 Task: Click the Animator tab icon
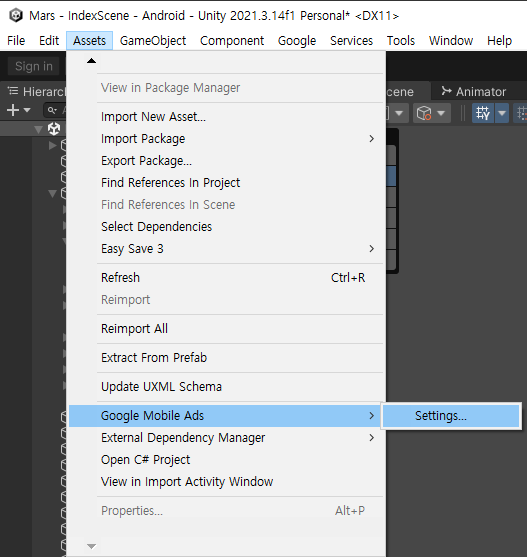click(446, 91)
